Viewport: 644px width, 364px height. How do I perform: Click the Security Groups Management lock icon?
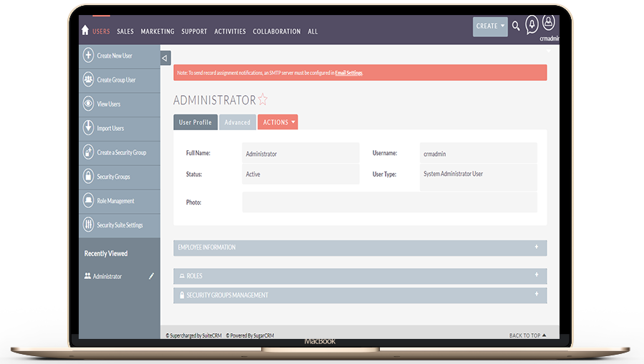(x=182, y=295)
